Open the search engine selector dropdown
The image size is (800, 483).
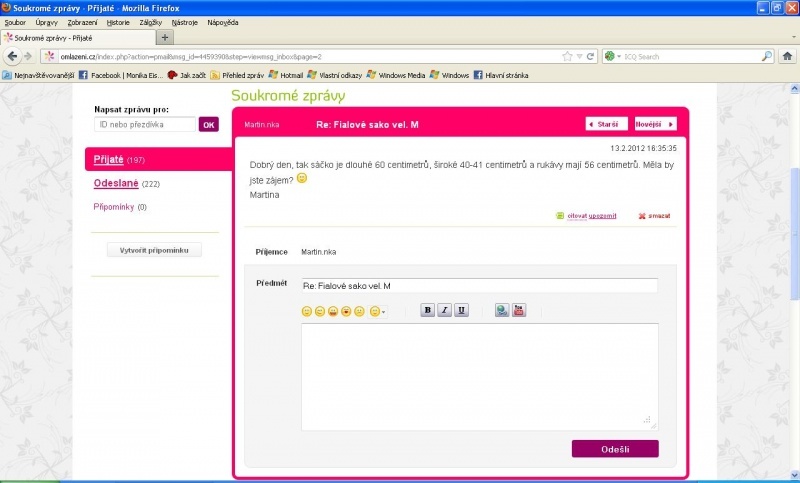click(x=611, y=56)
